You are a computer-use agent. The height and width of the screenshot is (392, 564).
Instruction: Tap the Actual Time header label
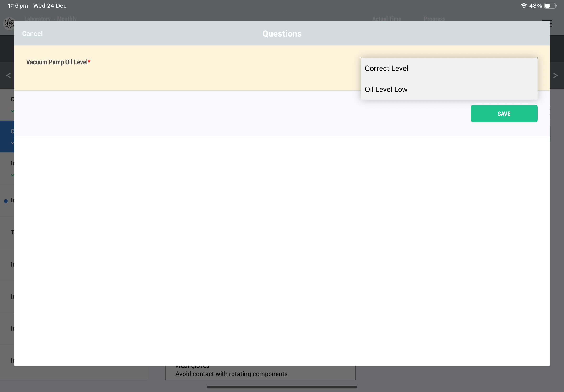[x=386, y=19]
